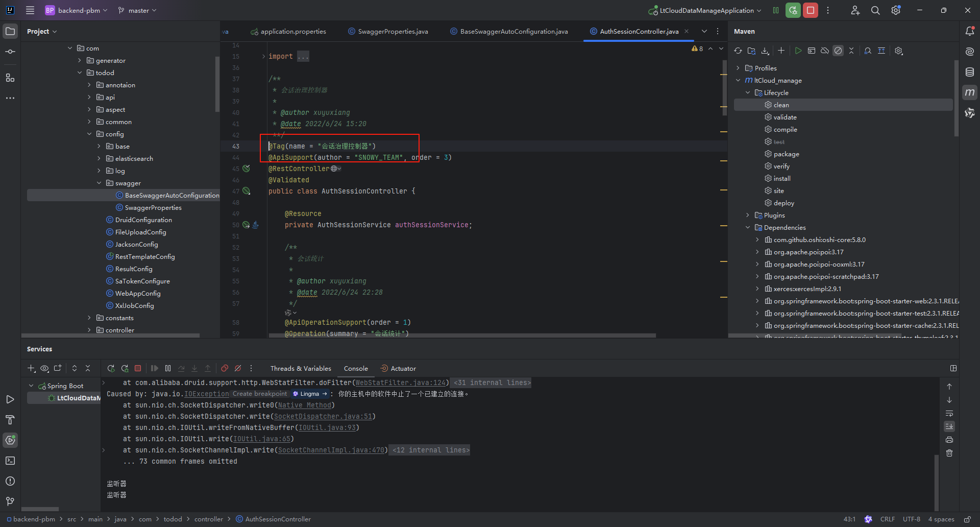Open Git tool window icon
This screenshot has width=980, height=527.
[10, 501]
